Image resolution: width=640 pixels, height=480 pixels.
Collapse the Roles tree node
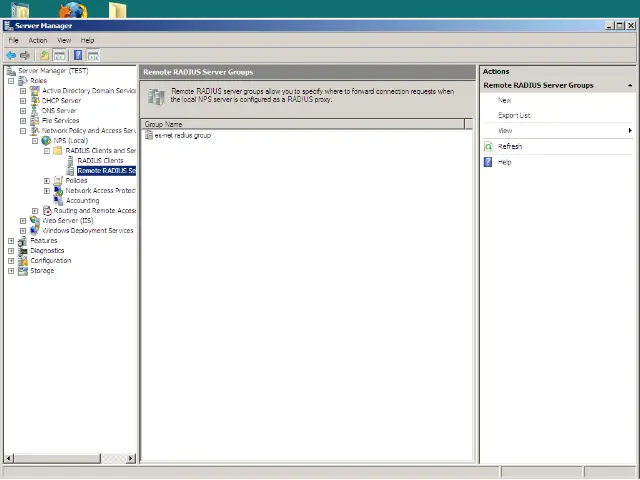click(11, 81)
